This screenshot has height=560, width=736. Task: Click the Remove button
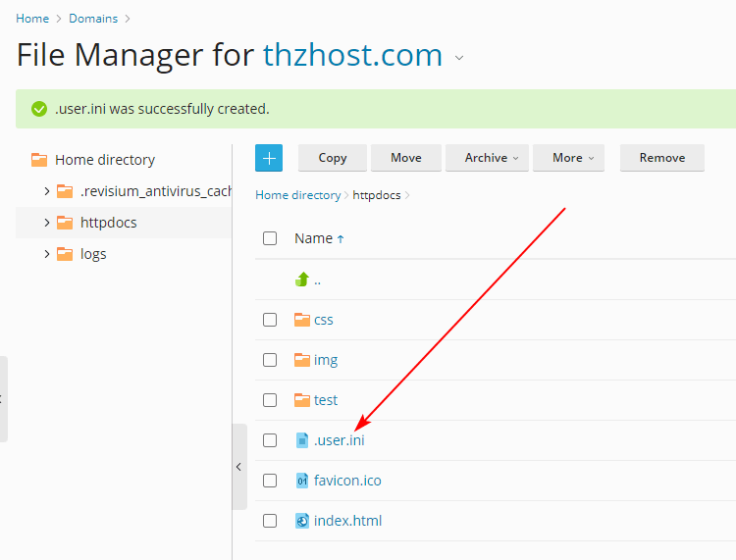[661, 158]
